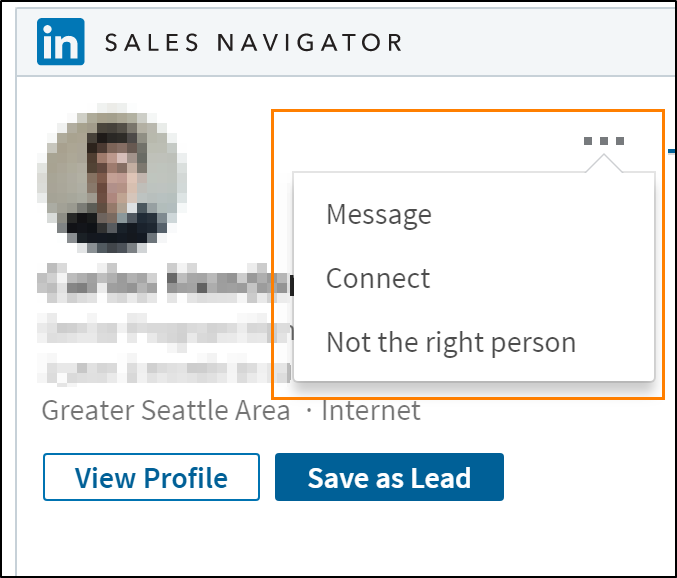The image size is (677, 578).
Task: Click blank menu space right of Connect
Action: pyautogui.click(x=540, y=278)
